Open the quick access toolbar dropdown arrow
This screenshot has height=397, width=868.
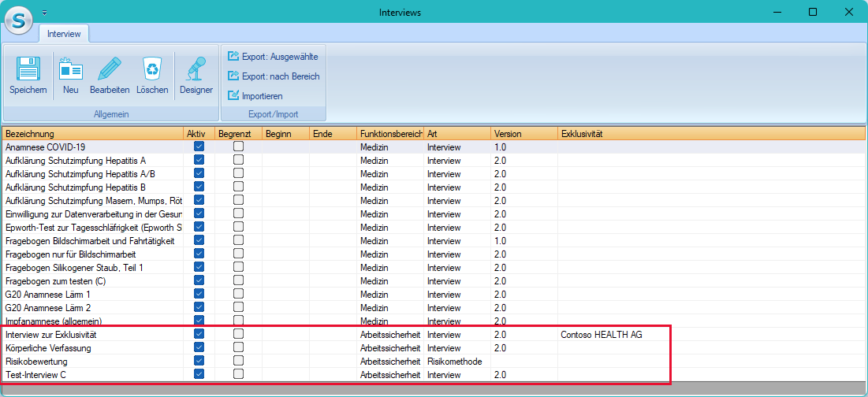tap(44, 12)
